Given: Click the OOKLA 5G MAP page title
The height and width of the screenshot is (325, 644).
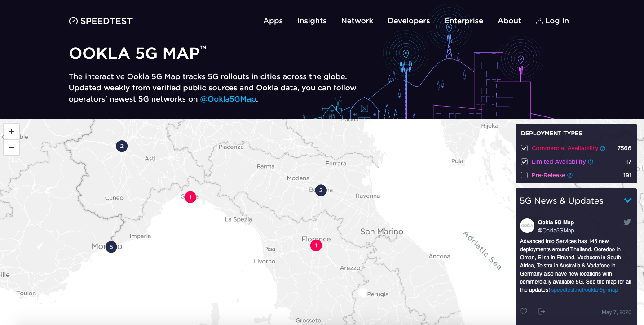Looking at the screenshot, I should coord(137,53).
